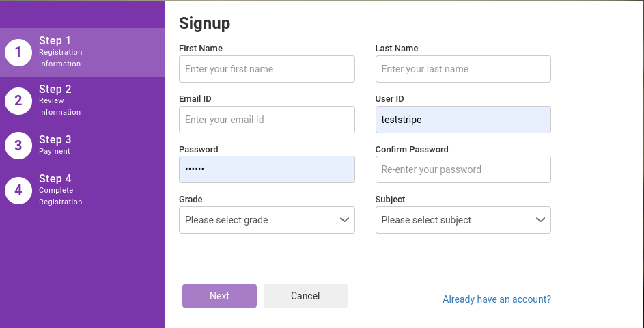
Task: Click the Subject dropdown chevron arrow
Action: (541, 220)
